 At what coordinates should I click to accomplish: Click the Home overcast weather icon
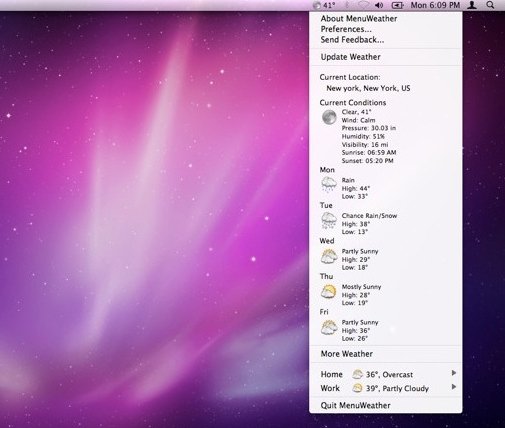tap(357, 374)
